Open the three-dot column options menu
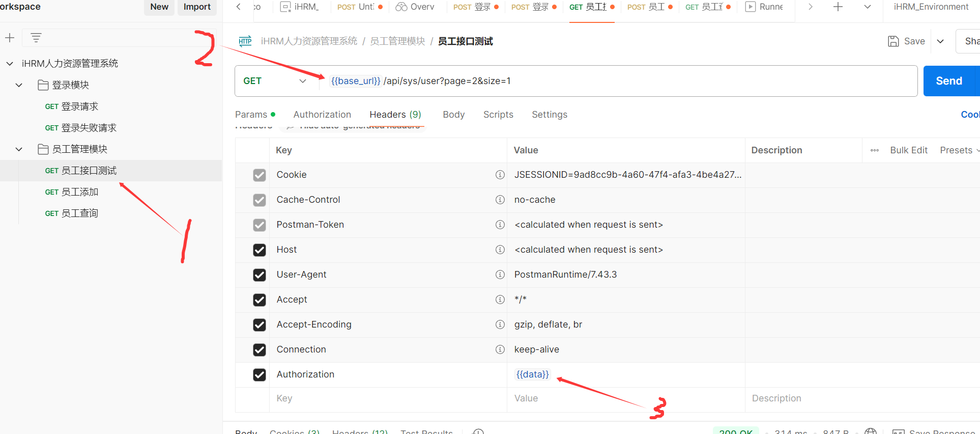 (875, 150)
